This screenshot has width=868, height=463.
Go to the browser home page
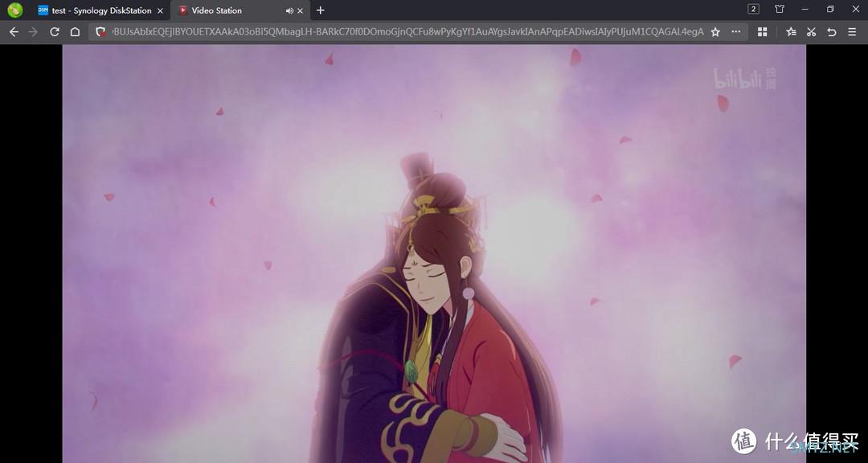[x=76, y=32]
